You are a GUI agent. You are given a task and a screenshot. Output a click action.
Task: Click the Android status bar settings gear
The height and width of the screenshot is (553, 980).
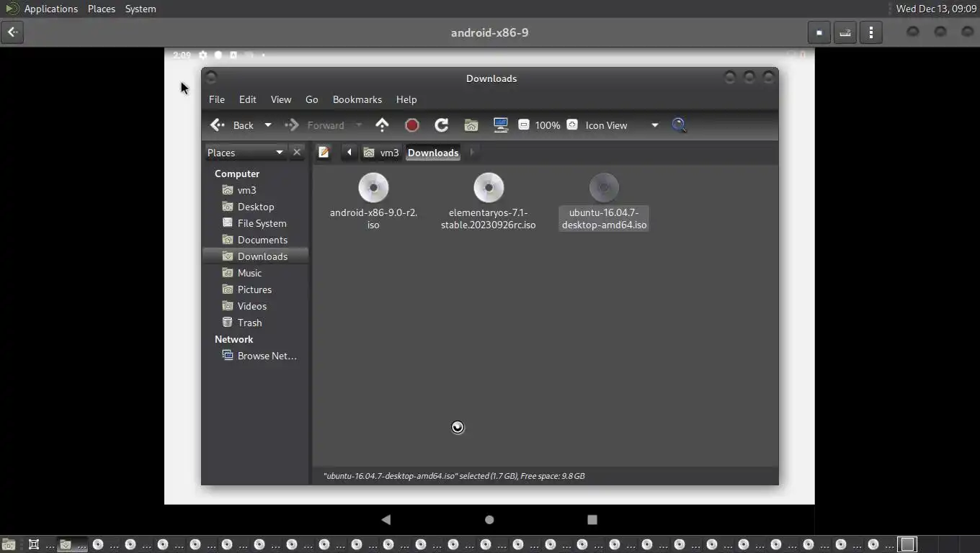click(202, 55)
